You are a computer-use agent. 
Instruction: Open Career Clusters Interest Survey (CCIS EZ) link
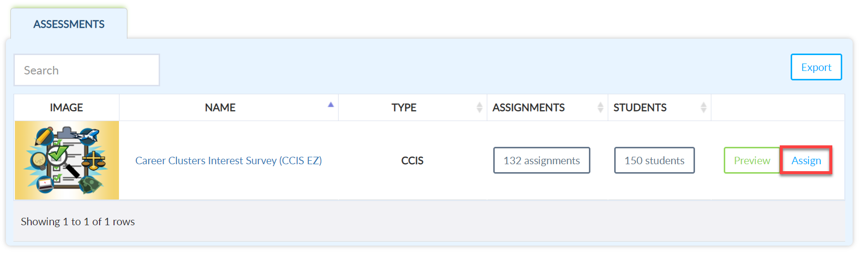[229, 161]
